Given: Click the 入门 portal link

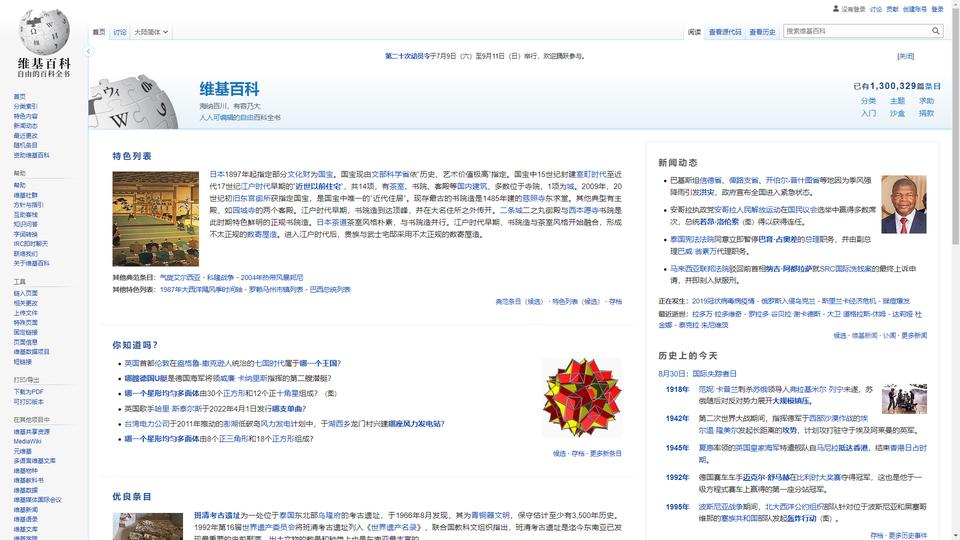Looking at the screenshot, I should coord(868,113).
